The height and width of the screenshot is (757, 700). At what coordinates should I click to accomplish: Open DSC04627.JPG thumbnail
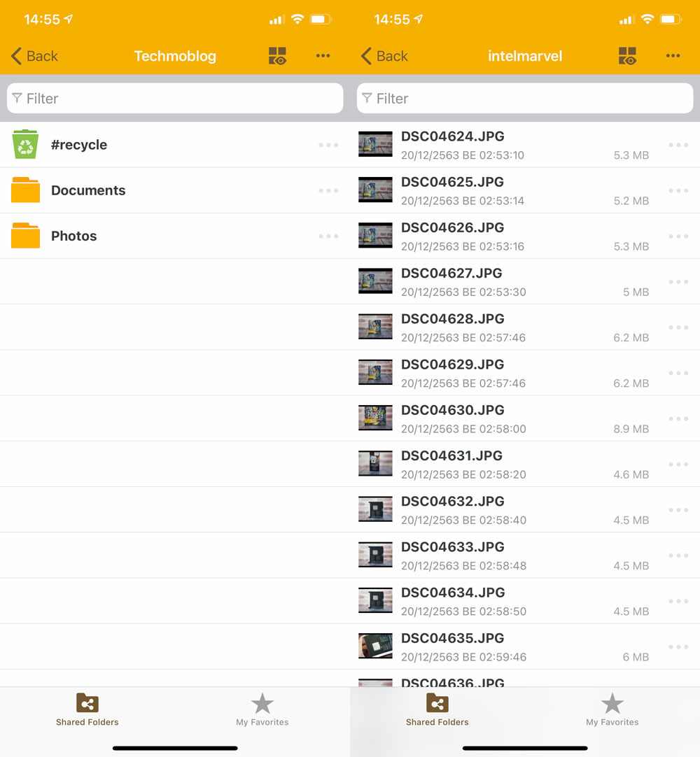click(375, 281)
